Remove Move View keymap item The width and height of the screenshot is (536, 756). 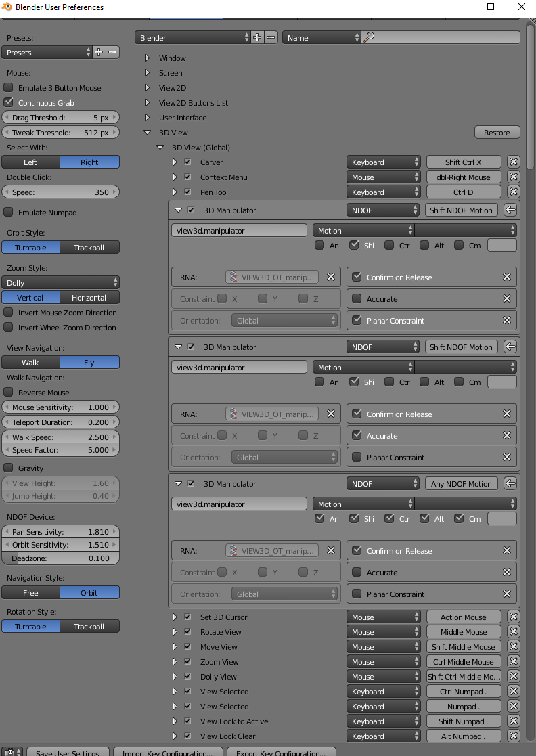(x=514, y=647)
